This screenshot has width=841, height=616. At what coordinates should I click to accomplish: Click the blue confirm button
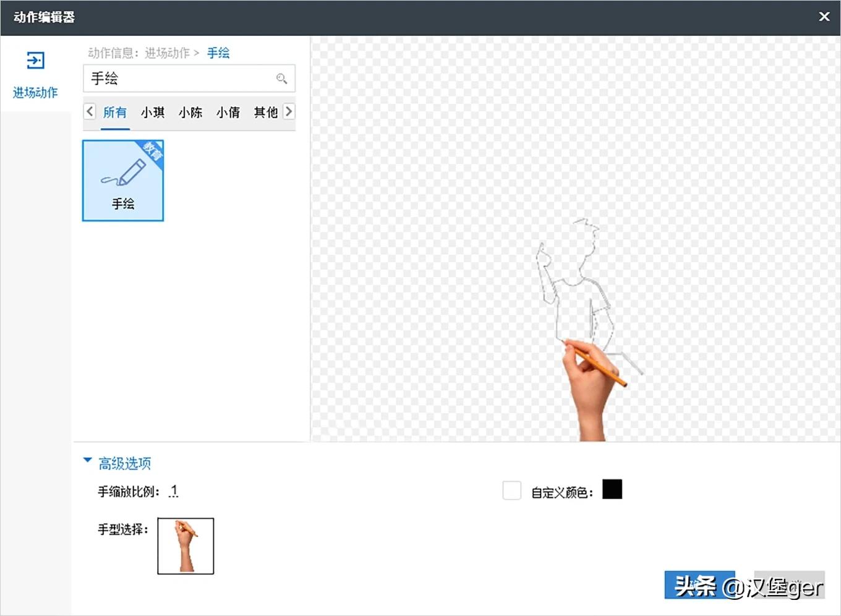tap(699, 584)
